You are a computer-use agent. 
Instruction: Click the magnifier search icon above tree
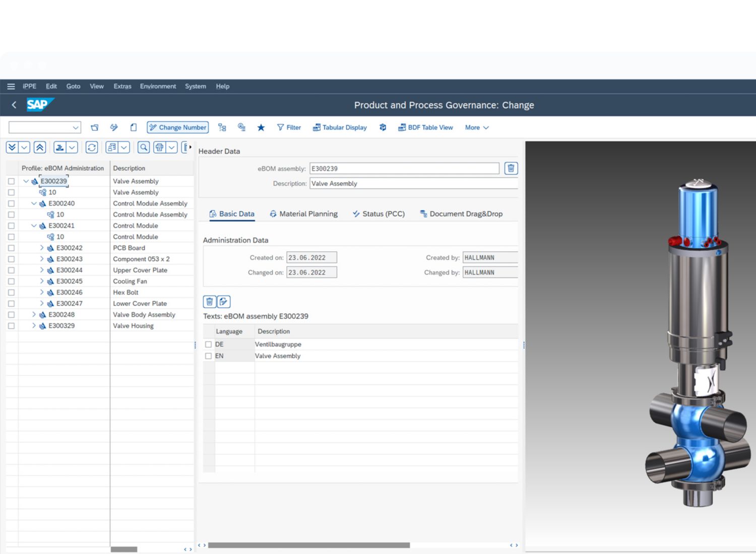[144, 147]
